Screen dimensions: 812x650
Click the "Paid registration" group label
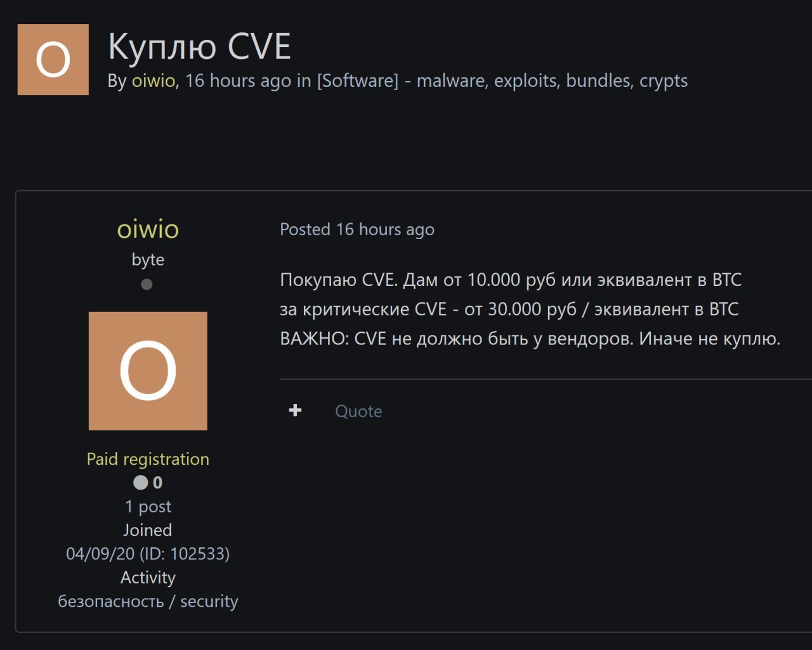(x=148, y=458)
